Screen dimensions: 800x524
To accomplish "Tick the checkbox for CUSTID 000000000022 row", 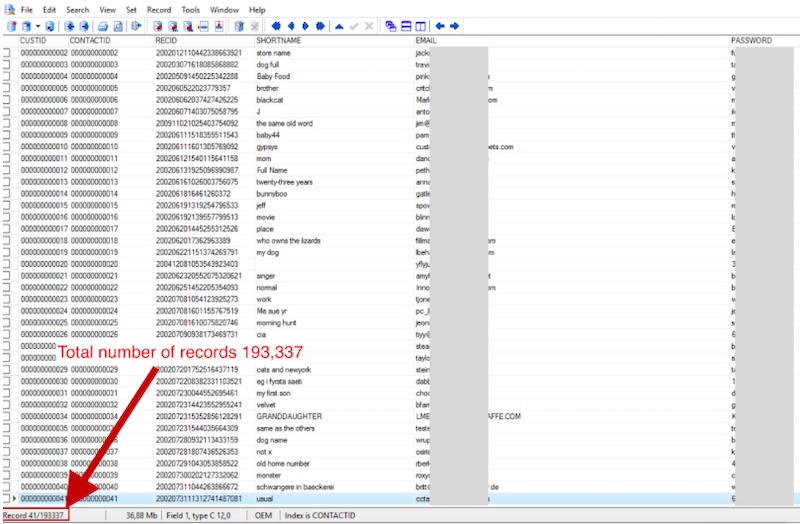I will click(x=7, y=287).
